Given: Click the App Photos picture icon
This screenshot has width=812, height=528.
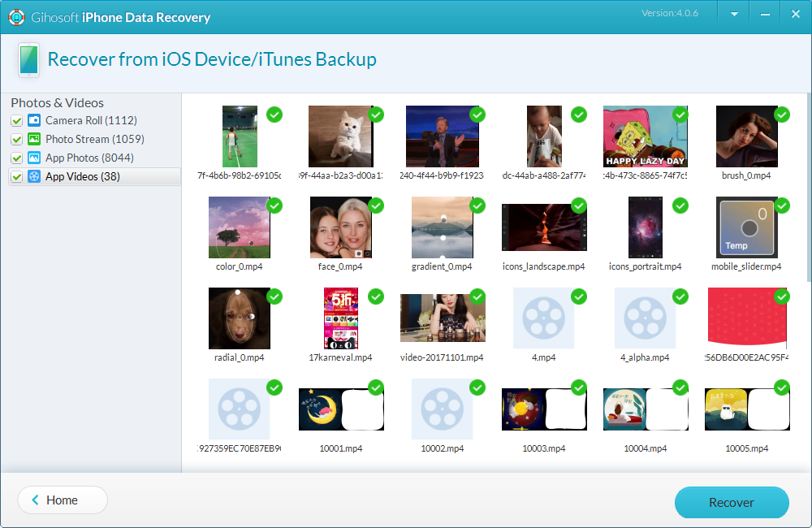Looking at the screenshot, I should (34, 158).
